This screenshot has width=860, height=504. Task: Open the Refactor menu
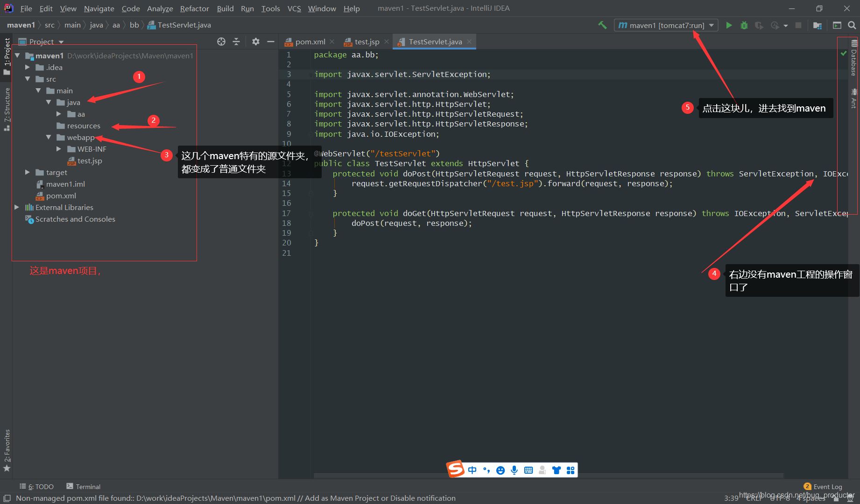click(x=194, y=8)
